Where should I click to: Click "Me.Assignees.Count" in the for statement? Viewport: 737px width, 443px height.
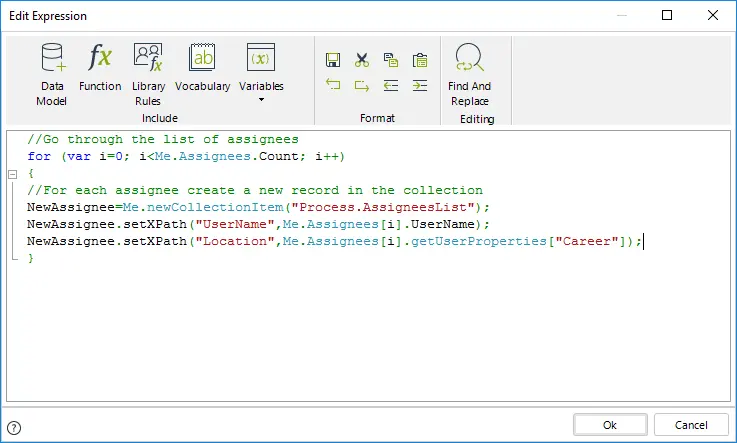(x=227, y=156)
